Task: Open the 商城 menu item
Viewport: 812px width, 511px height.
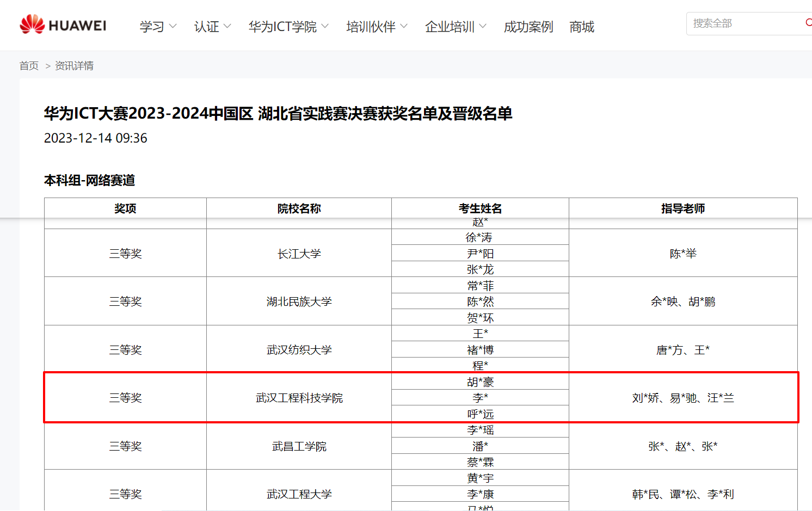Action: [x=581, y=27]
